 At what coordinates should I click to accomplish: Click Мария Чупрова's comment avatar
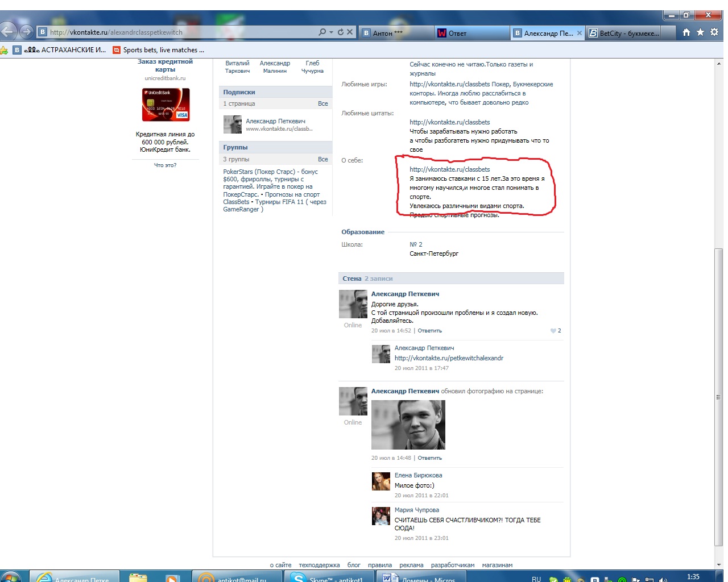pos(381,516)
